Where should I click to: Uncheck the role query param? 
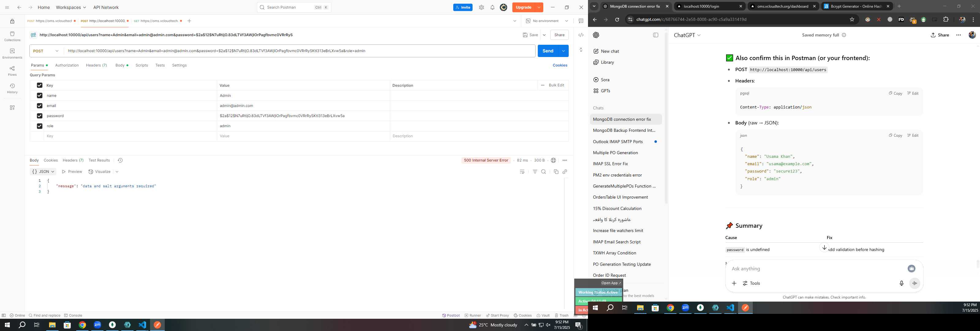click(x=40, y=126)
